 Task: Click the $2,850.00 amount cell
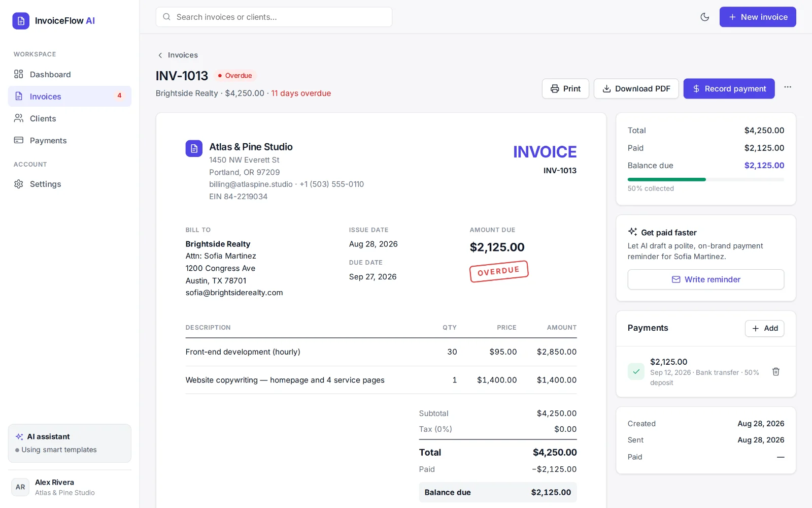[557, 352]
